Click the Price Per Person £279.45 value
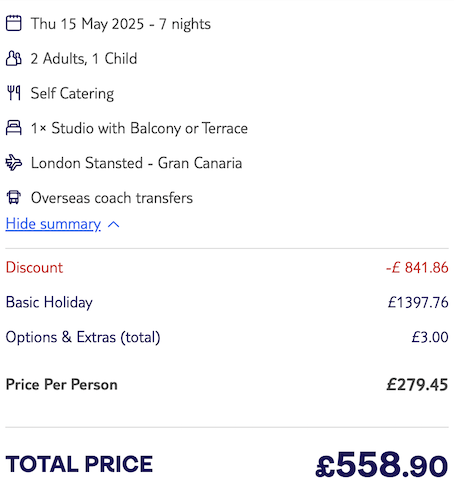The image size is (454, 500). (417, 385)
